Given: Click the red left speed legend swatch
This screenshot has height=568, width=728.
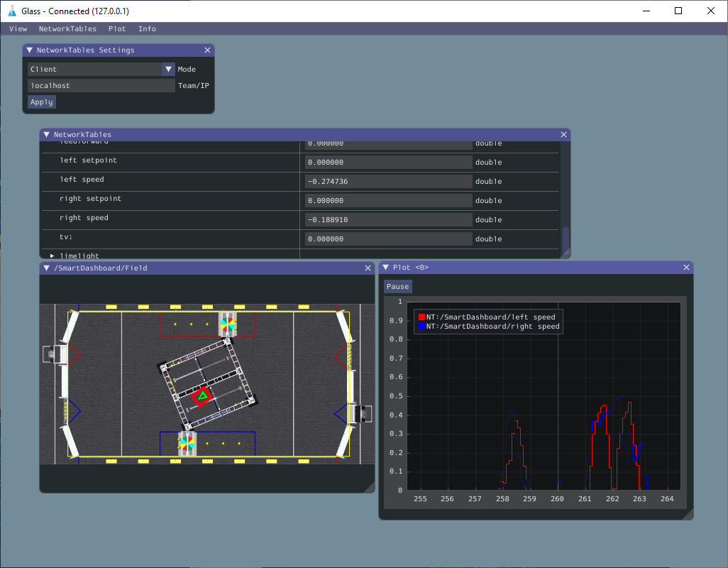Looking at the screenshot, I should coord(422,317).
